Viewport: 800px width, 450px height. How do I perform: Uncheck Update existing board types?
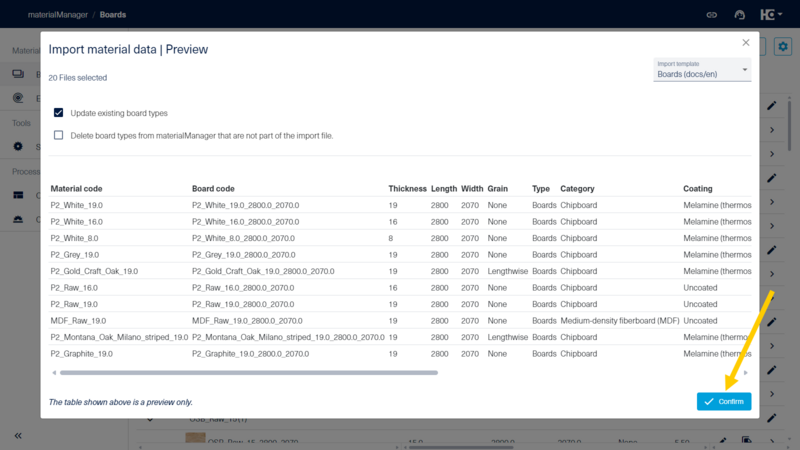click(x=59, y=113)
